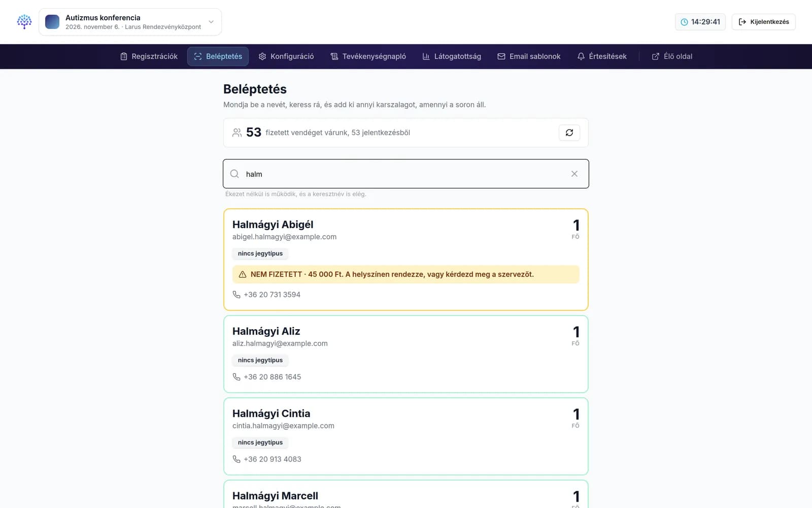Screen dimensions: 812x508
Task: Click the Értesítések bell icon
Action: (581, 56)
